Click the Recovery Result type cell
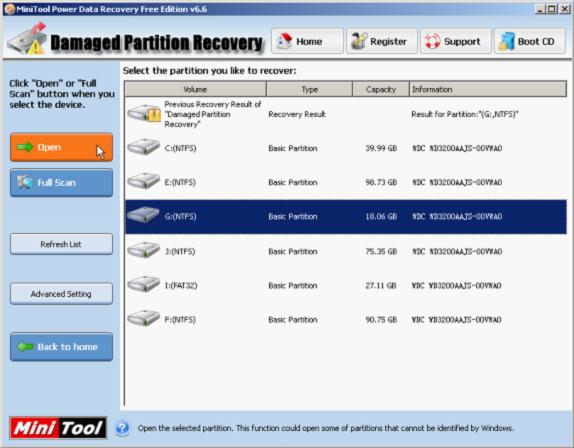The image size is (574, 448). pyautogui.click(x=297, y=115)
